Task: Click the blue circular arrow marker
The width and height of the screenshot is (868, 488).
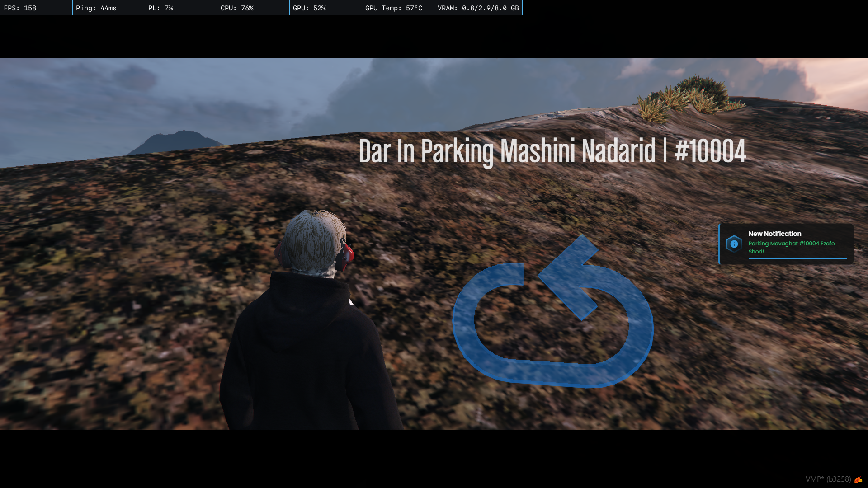Action: [x=553, y=311]
